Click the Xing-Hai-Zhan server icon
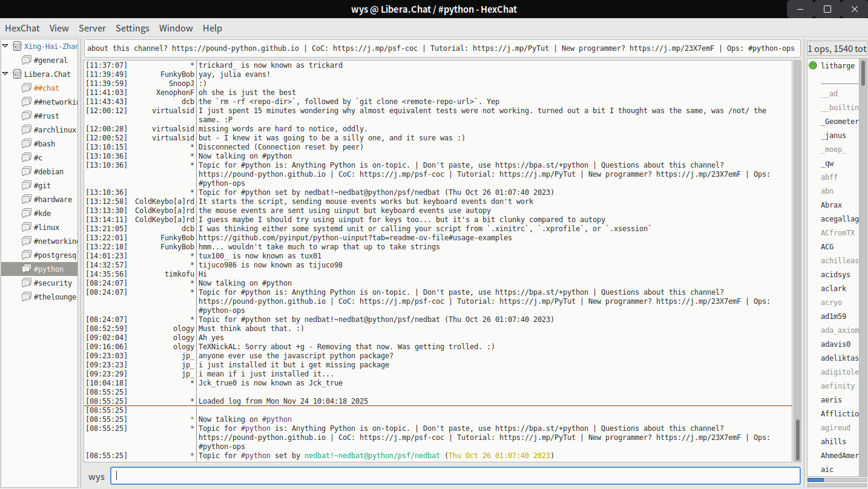868x489 pixels. pyautogui.click(x=17, y=46)
